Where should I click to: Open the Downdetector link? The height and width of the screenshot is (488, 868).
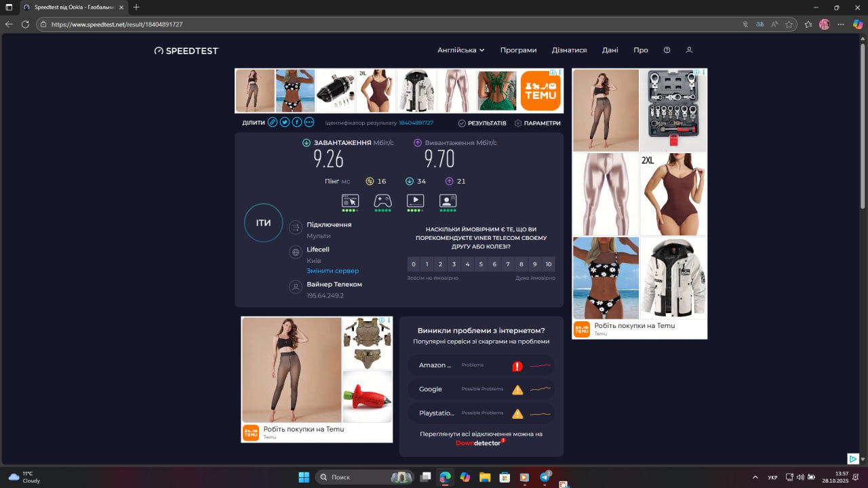click(480, 443)
